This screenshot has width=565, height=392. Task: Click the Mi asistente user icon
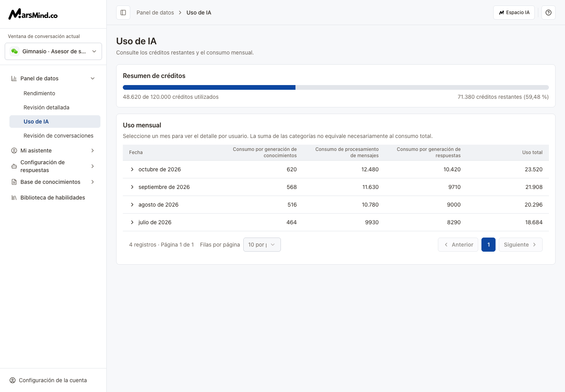[x=14, y=151]
